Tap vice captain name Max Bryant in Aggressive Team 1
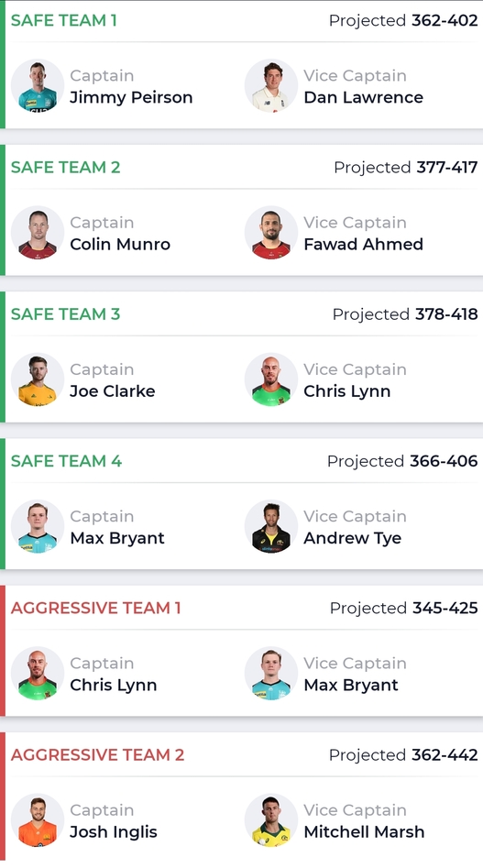The image size is (483, 868). [x=351, y=685]
